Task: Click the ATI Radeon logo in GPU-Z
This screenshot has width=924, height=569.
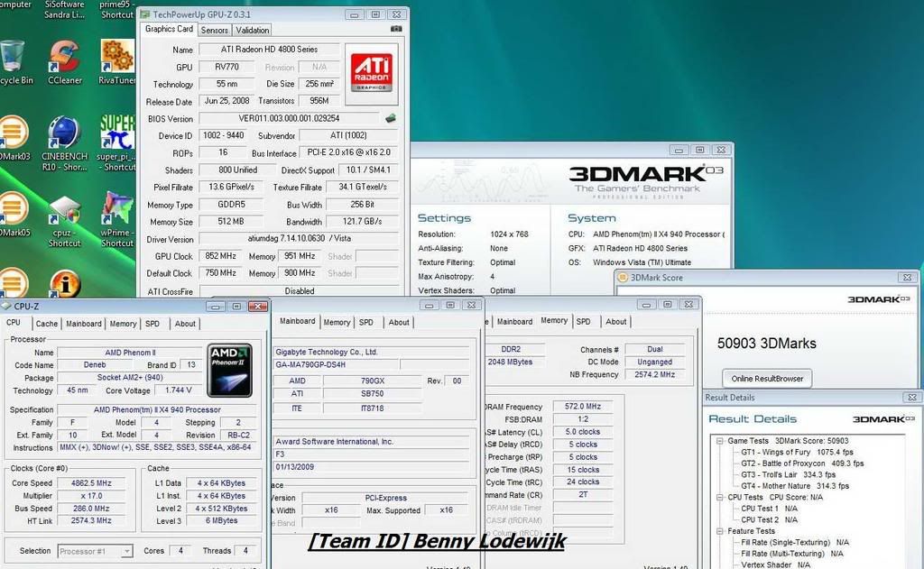Action: coord(371,73)
